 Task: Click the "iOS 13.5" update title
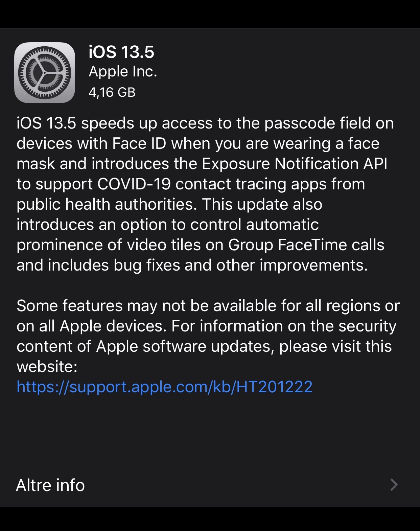coord(121,52)
